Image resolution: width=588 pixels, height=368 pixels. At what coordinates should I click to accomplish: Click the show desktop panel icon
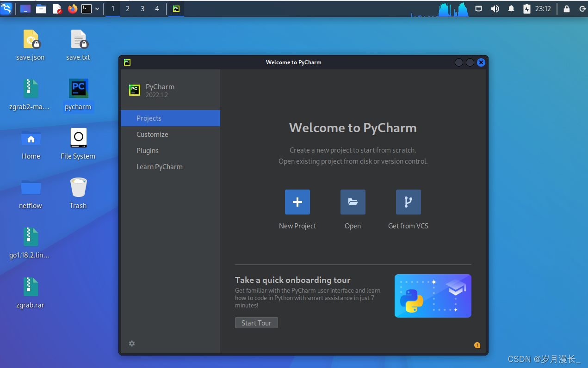click(x=25, y=8)
